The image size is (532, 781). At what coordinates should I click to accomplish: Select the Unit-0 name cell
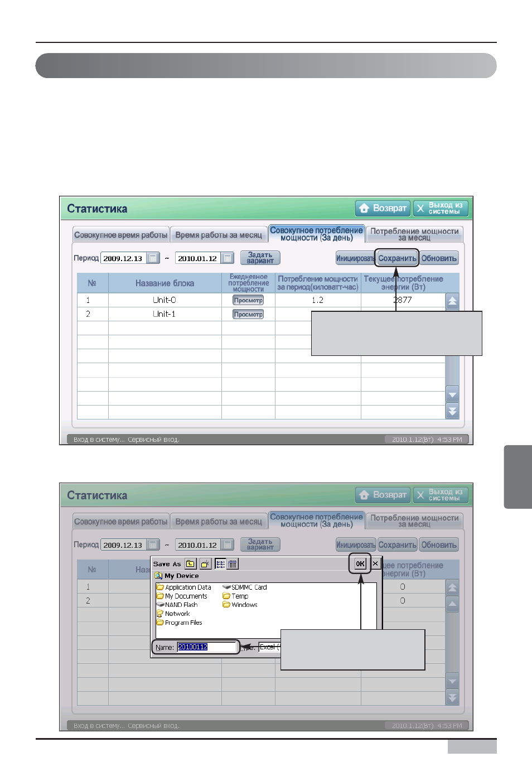(x=165, y=300)
